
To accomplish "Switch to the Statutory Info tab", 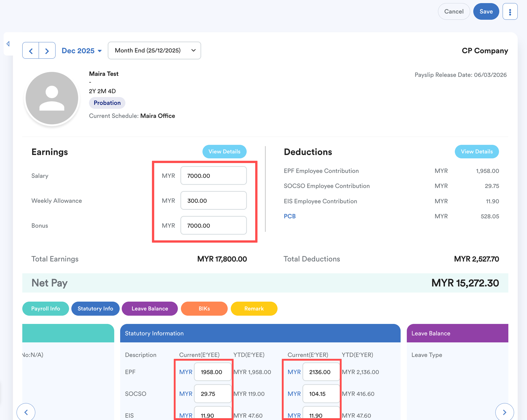I will tap(95, 309).
